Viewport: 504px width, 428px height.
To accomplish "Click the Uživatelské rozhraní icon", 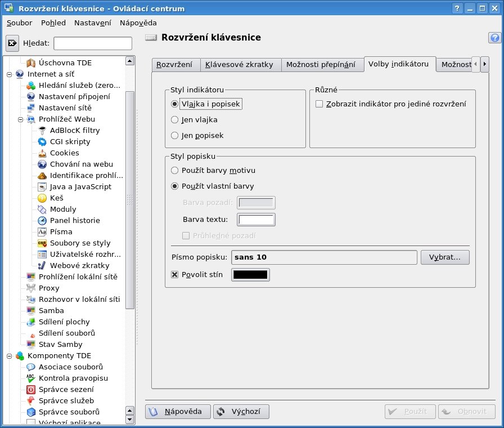I will pyautogui.click(x=42, y=254).
